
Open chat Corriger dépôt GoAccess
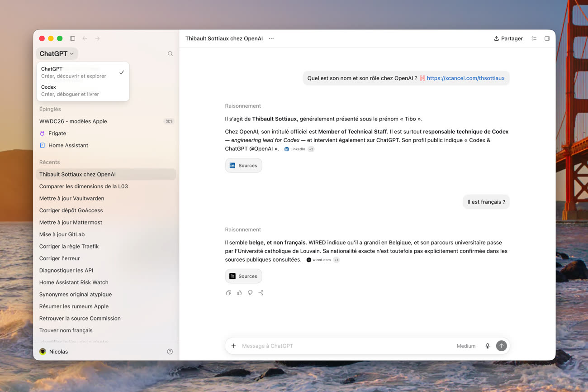click(x=106, y=210)
